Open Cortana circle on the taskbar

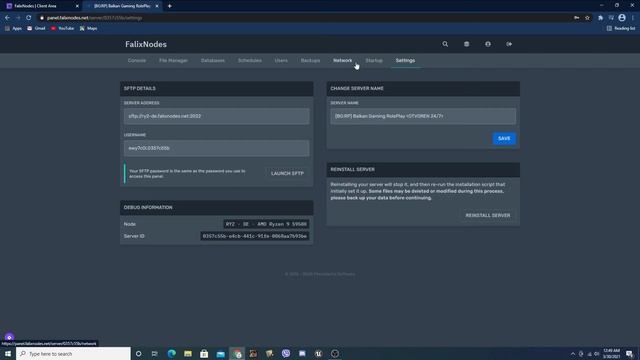(x=138, y=353)
